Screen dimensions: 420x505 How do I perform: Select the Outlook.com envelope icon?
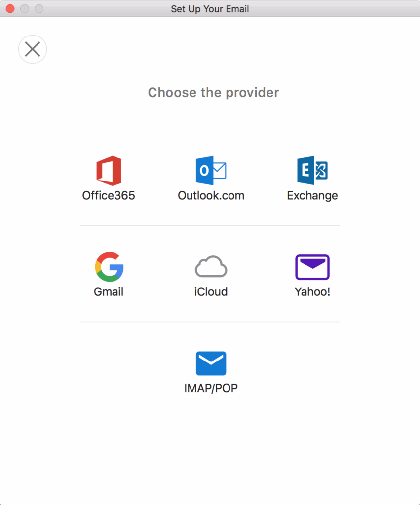pos(211,171)
